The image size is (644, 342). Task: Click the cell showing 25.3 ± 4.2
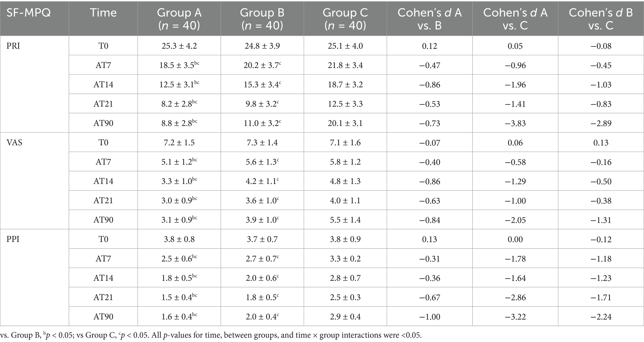click(x=179, y=46)
